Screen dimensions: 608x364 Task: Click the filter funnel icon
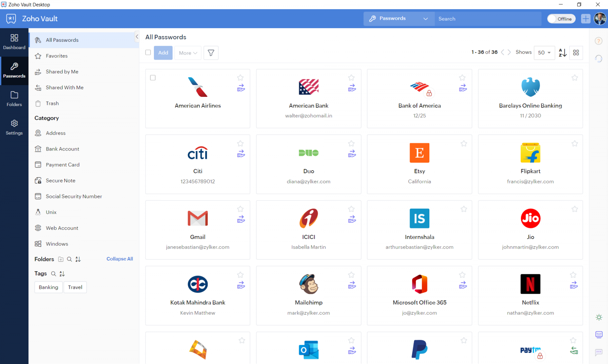(211, 53)
